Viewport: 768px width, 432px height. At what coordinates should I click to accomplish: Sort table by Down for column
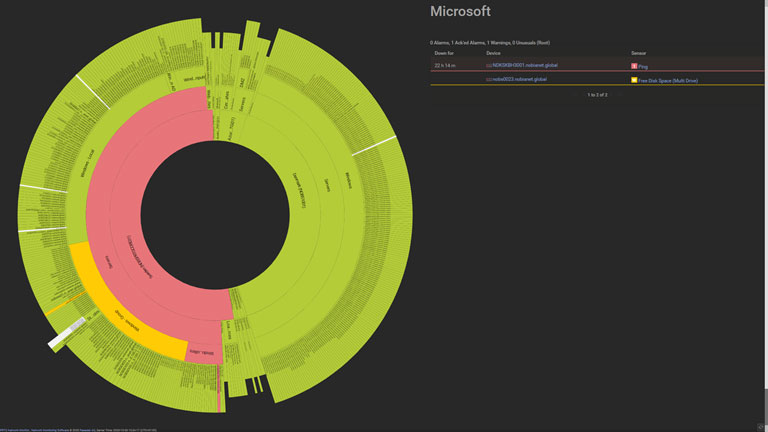pos(444,52)
